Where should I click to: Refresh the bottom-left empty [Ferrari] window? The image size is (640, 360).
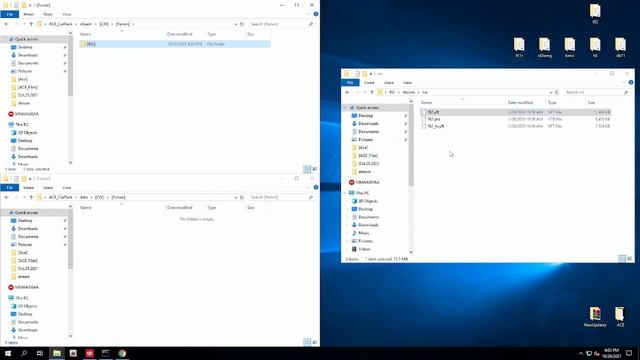242,197
